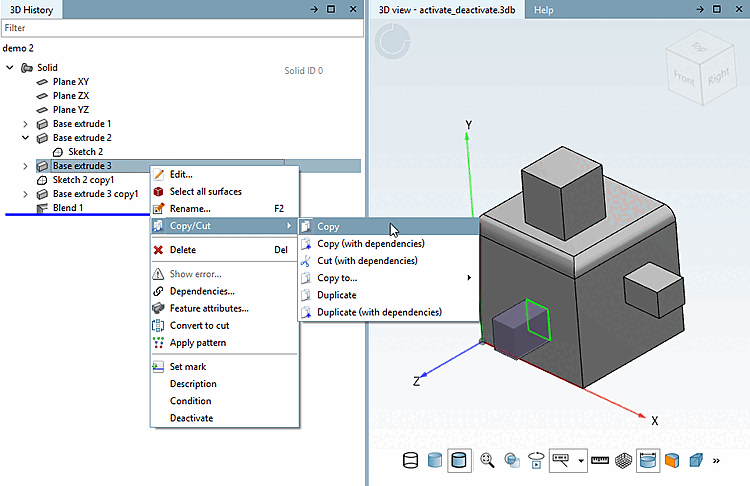Click the measure selection tool icon

tap(561, 461)
